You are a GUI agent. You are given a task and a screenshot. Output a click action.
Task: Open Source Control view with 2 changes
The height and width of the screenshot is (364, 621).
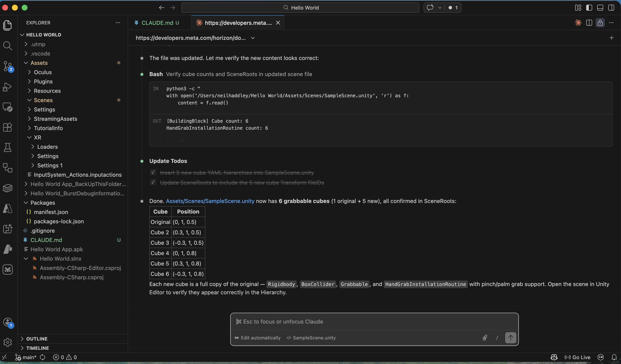[7, 66]
